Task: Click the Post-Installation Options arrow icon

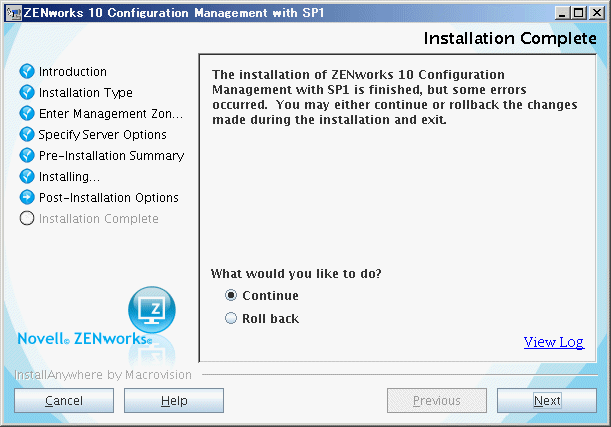Action: [x=27, y=198]
